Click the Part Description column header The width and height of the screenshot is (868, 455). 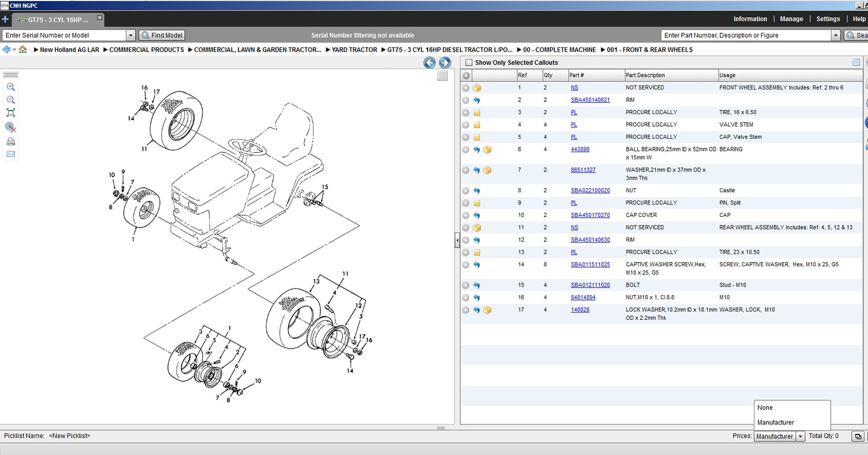click(x=645, y=75)
